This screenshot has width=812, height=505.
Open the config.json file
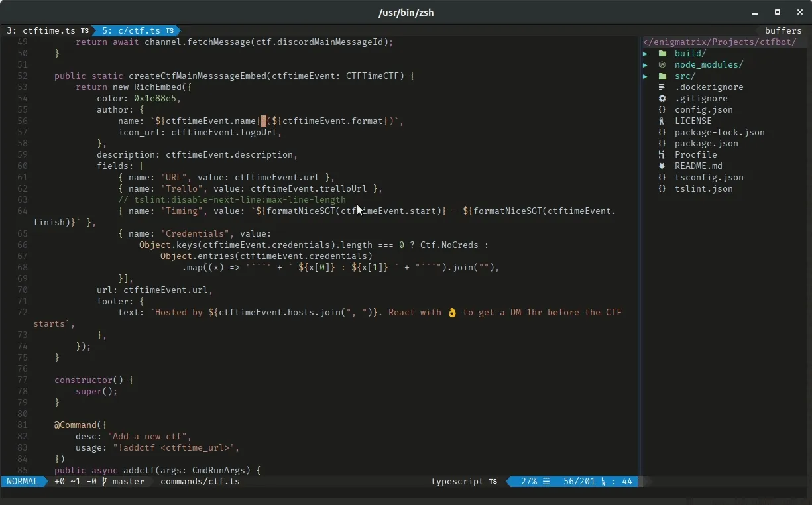(x=704, y=109)
